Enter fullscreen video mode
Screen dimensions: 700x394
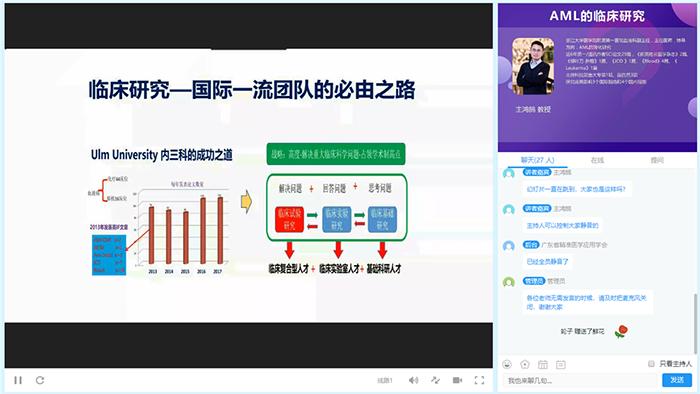(479, 380)
